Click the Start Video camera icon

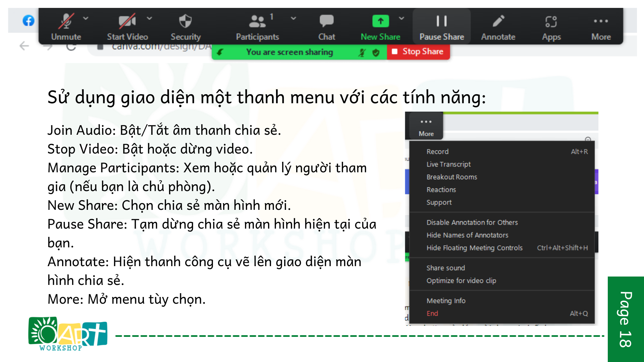pyautogui.click(x=127, y=21)
